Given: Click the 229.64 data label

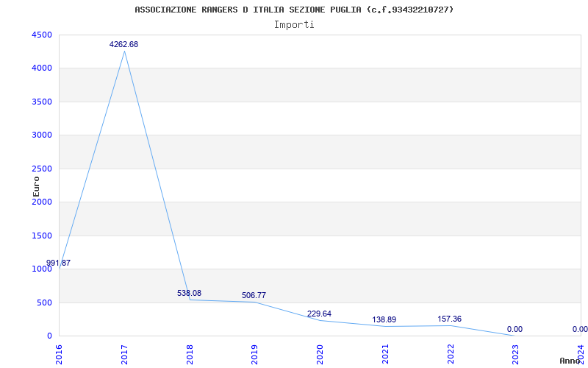Looking at the screenshot, I should 319,314.
